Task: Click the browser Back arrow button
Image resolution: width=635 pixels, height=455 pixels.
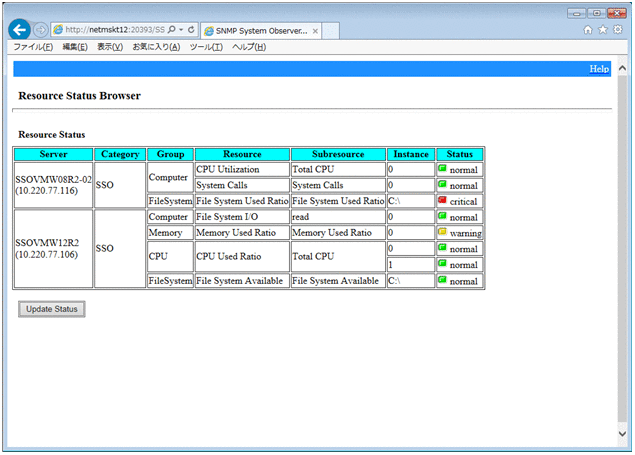Action: [x=19, y=30]
